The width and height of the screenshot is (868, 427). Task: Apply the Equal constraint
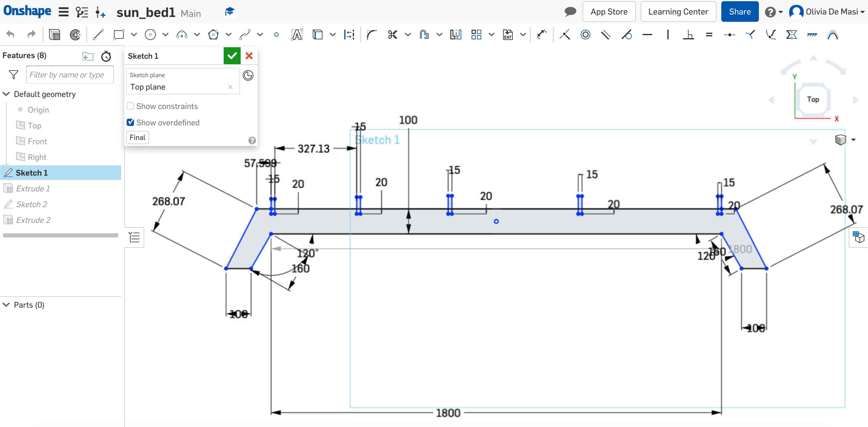pyautogui.click(x=709, y=34)
